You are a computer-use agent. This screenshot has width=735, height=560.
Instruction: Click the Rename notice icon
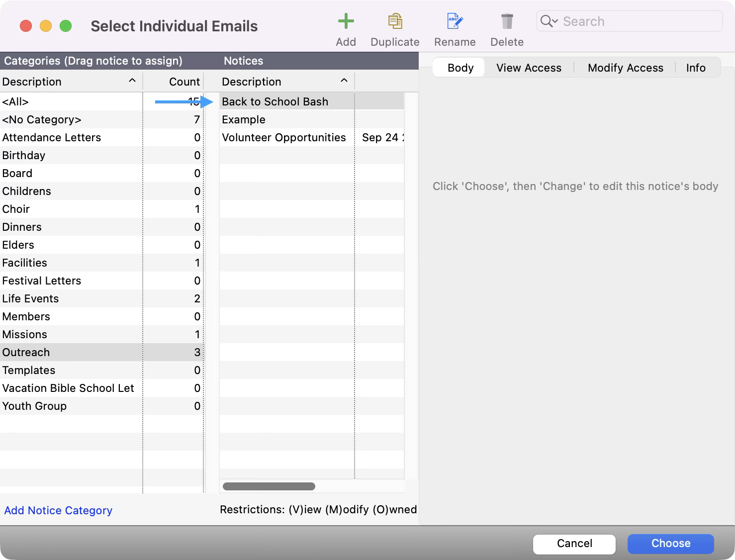[x=455, y=21]
